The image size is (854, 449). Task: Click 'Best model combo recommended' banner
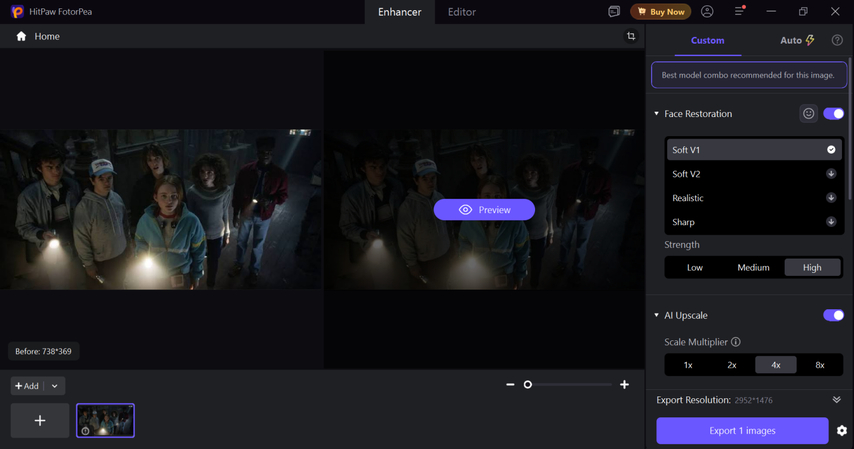tap(749, 75)
